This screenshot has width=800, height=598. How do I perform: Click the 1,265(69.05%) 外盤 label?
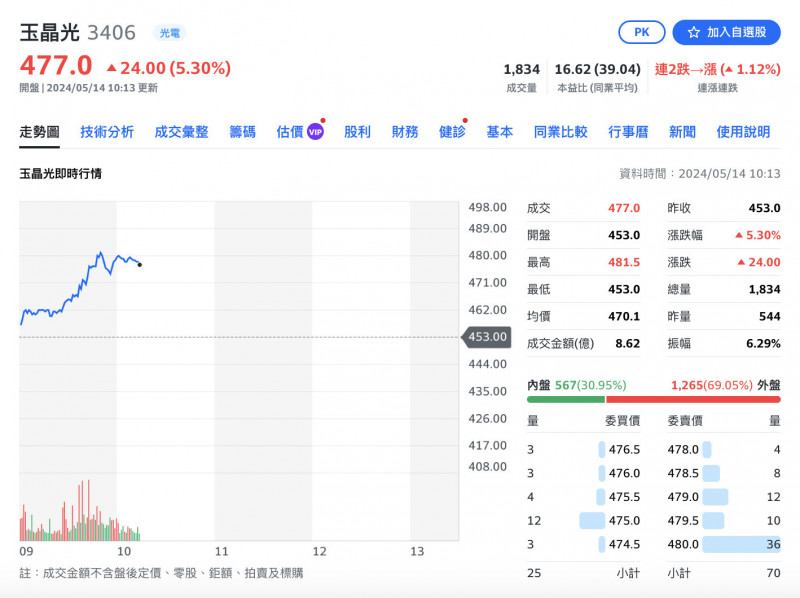pyautogui.click(x=726, y=385)
